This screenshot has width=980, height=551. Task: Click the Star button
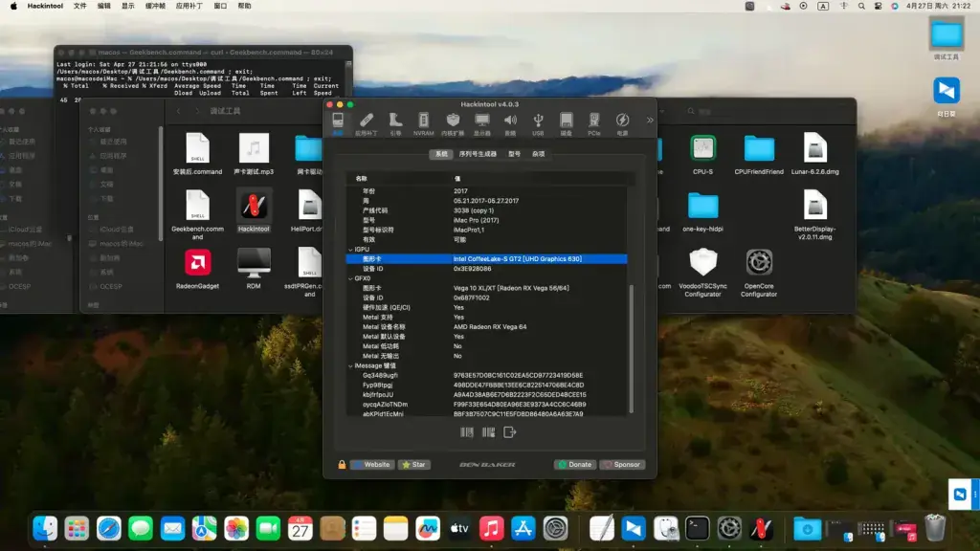point(414,465)
